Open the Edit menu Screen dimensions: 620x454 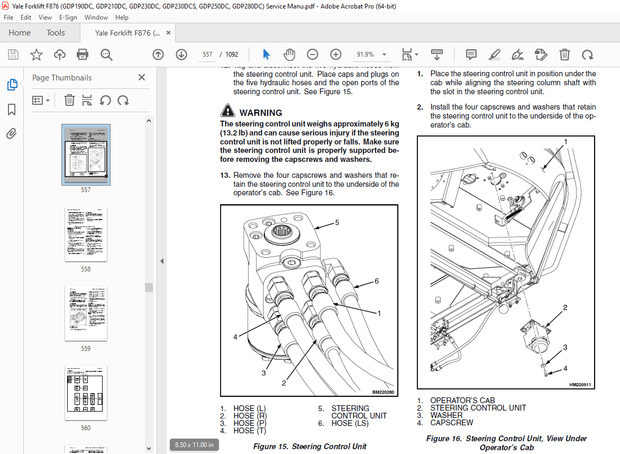point(26,17)
